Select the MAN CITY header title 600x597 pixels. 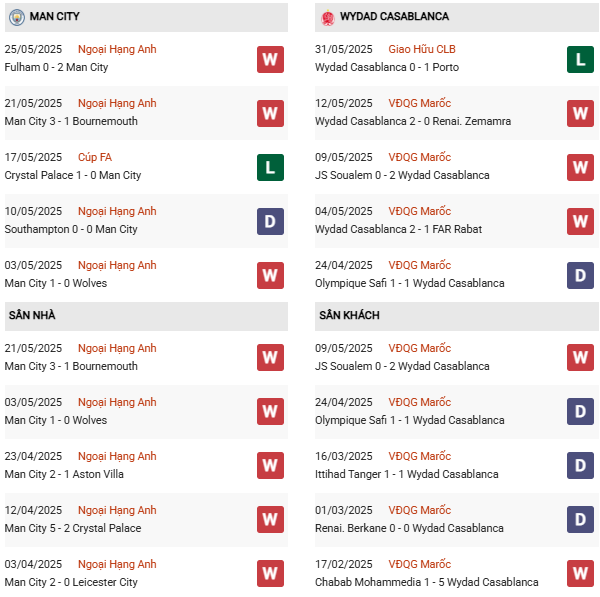[55, 17]
